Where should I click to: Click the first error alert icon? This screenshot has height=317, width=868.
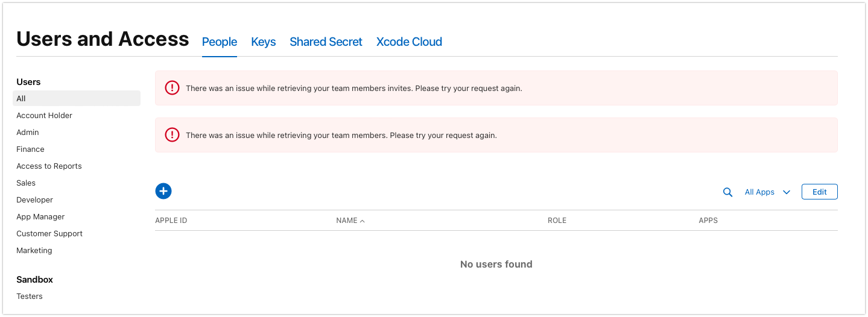[172, 88]
